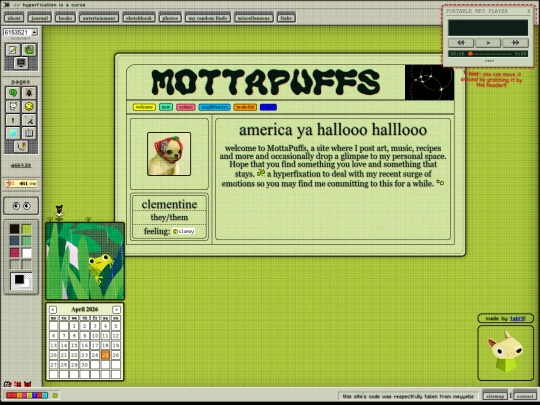Screen dimensions: 540x405
Task: Open the white cat page icon
Action: click(13, 106)
